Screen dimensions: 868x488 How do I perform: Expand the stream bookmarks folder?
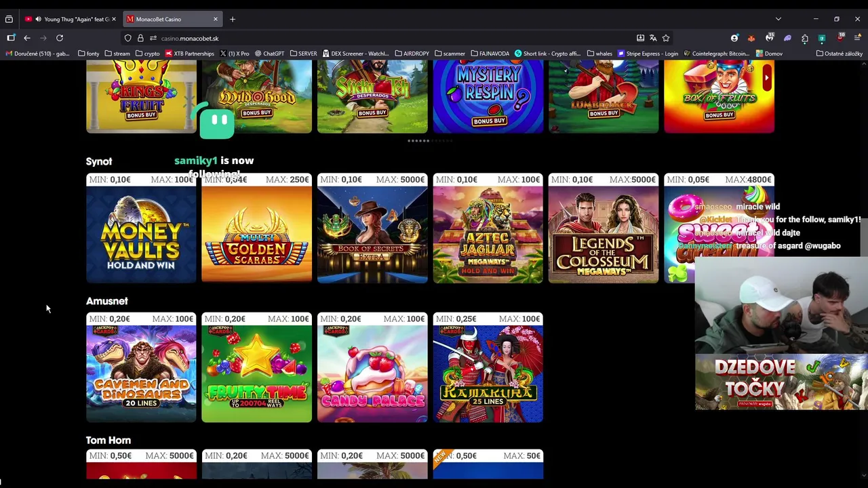click(x=117, y=54)
